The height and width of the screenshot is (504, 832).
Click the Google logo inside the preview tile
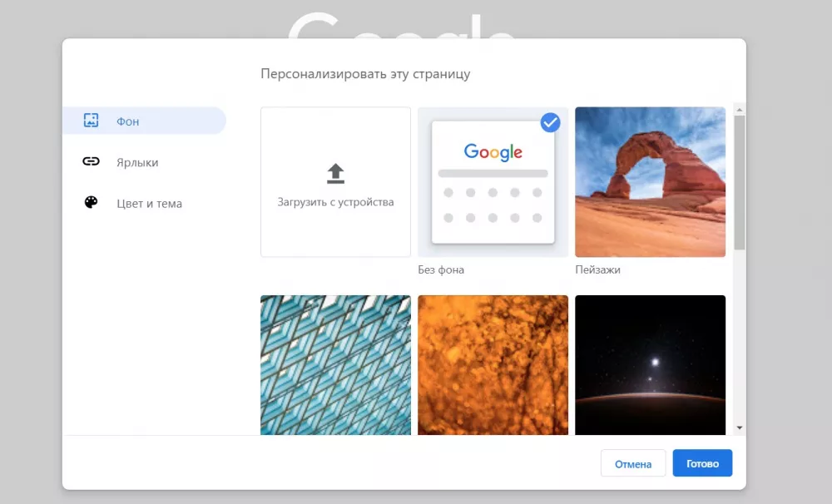pyautogui.click(x=493, y=152)
